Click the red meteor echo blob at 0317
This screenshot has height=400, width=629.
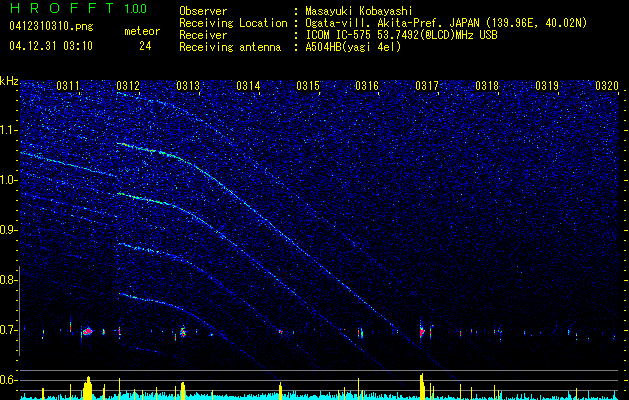pyautogui.click(x=422, y=332)
